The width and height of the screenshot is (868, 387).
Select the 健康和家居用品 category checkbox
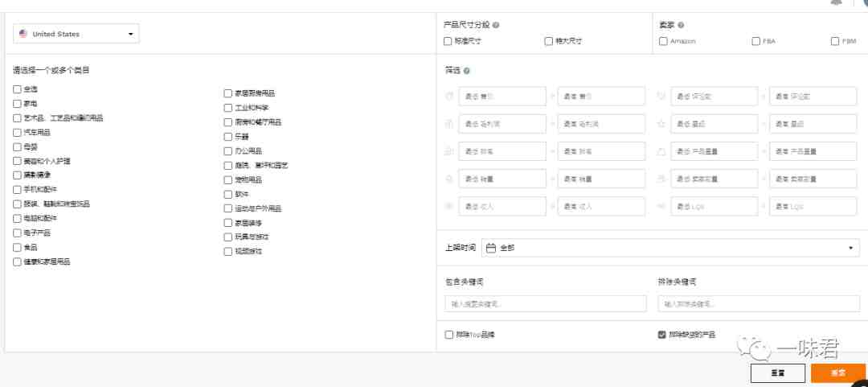click(x=17, y=261)
